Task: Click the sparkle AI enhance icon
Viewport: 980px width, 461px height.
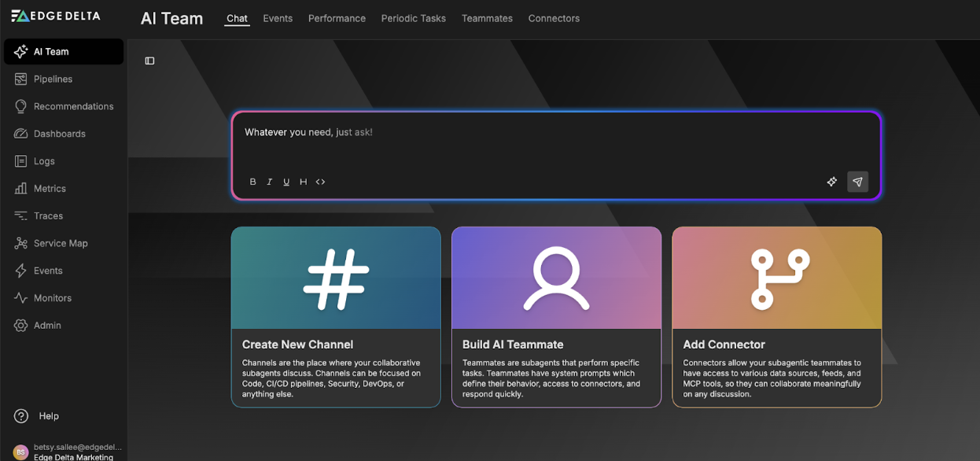Action: [x=832, y=182]
